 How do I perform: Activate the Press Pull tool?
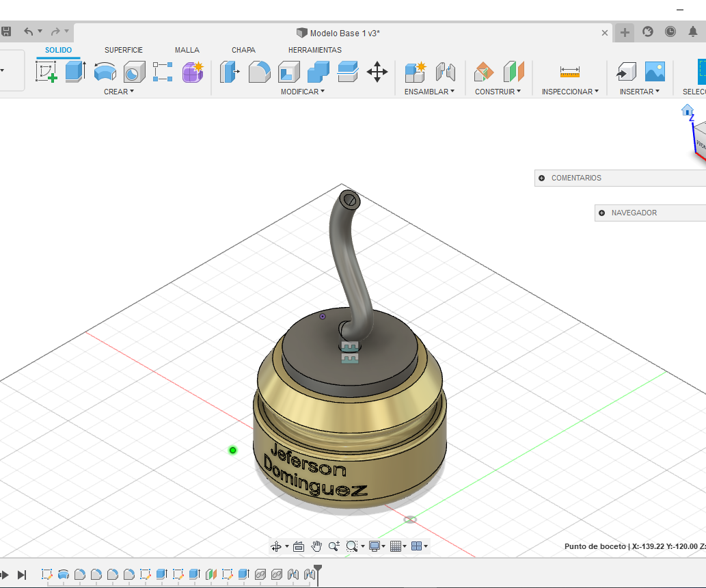click(x=230, y=72)
